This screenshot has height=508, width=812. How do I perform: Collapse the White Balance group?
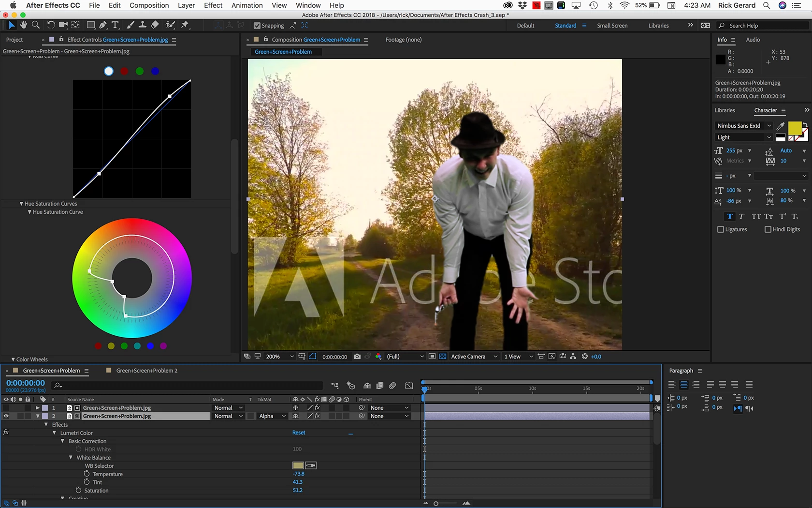71,457
